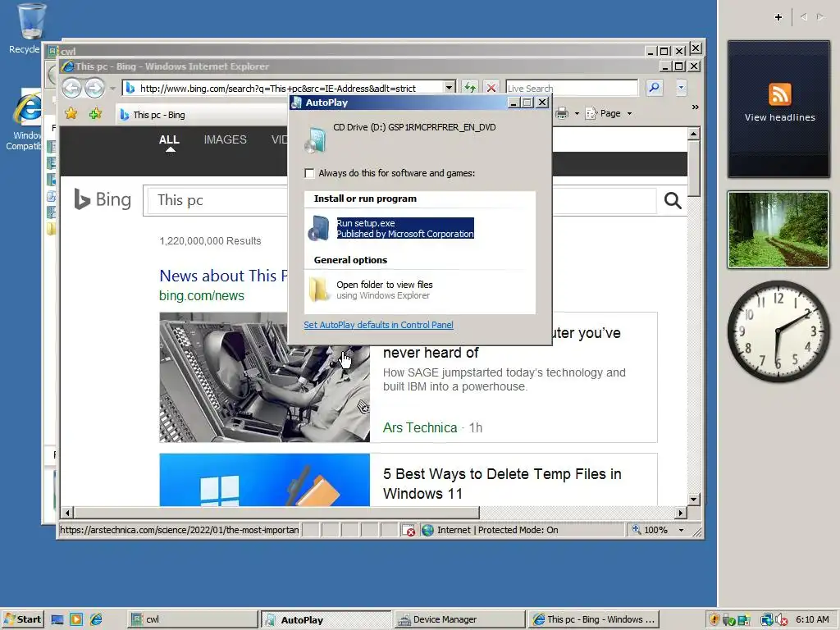Open the bing.com/news link
Image resolution: width=840 pixels, height=630 pixels.
coord(202,295)
